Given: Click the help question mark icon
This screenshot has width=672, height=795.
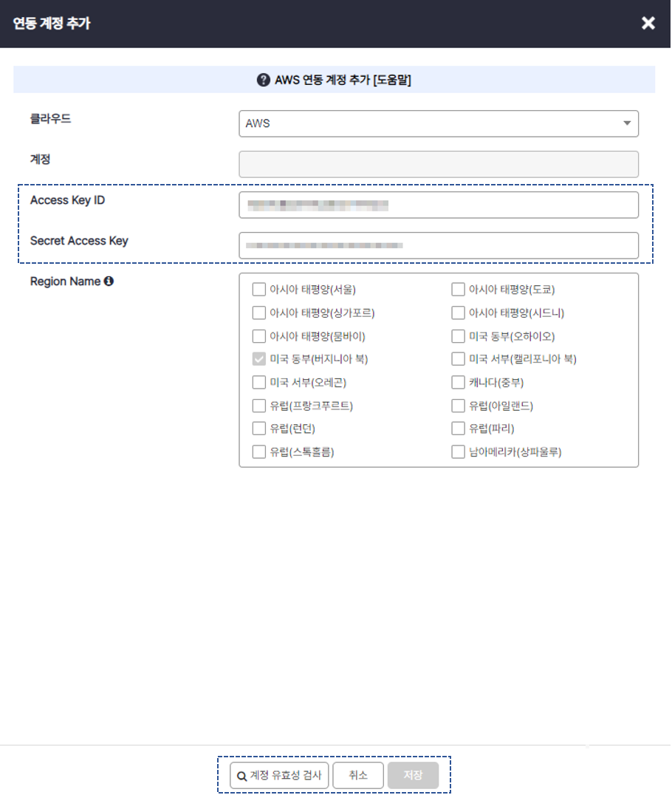Looking at the screenshot, I should (263, 80).
